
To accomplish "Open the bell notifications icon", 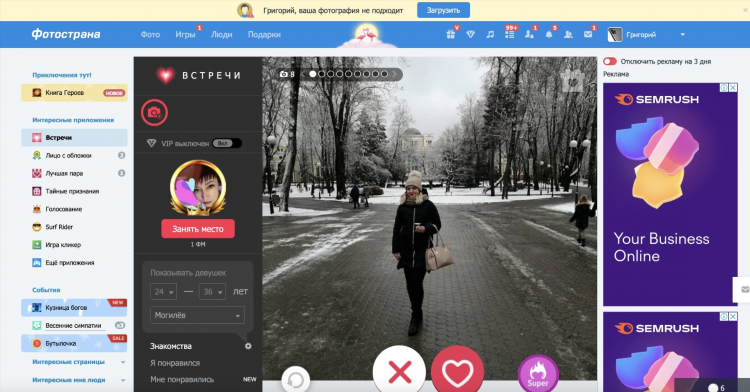I will coord(549,34).
